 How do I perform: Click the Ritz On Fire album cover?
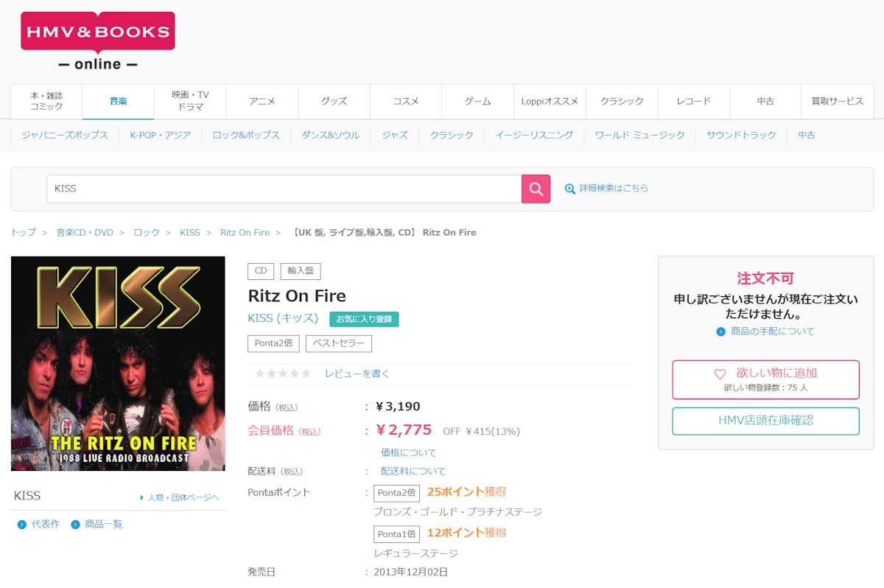tap(118, 363)
